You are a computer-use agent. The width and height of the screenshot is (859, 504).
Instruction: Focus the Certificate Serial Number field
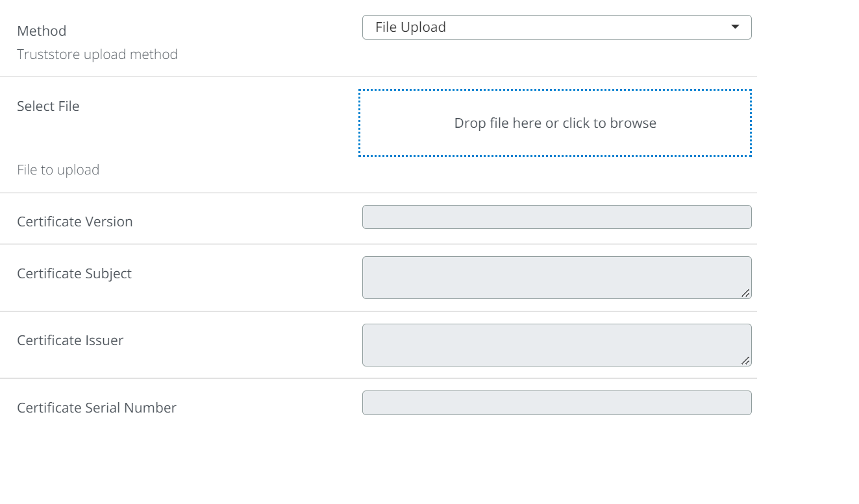556,403
